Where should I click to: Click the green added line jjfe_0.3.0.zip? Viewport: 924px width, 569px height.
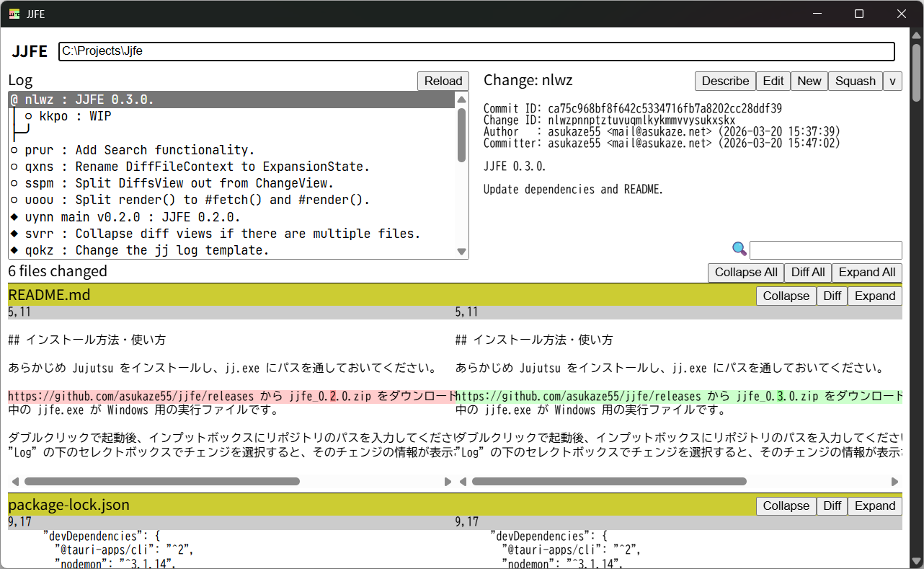(x=678, y=396)
